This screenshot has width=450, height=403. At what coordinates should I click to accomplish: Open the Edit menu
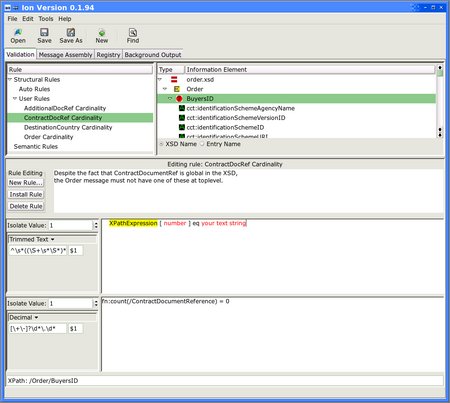click(x=28, y=19)
